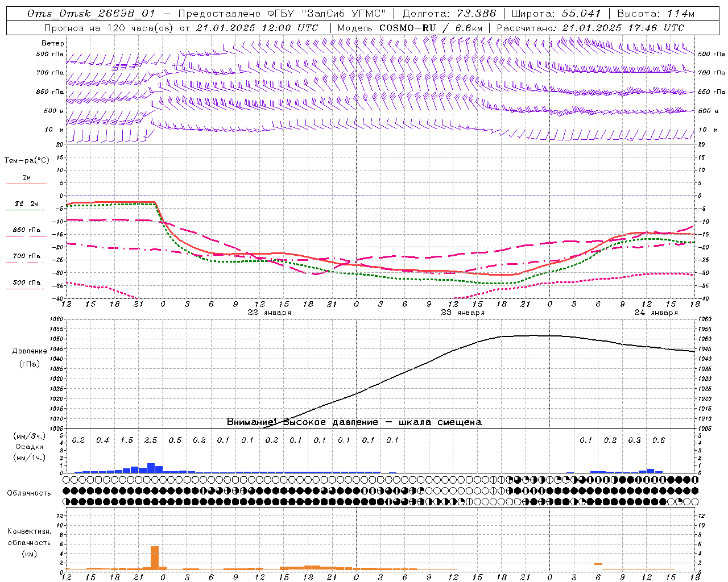Click the 23 января date label
The width and height of the screenshot is (728, 582).
[x=463, y=313]
